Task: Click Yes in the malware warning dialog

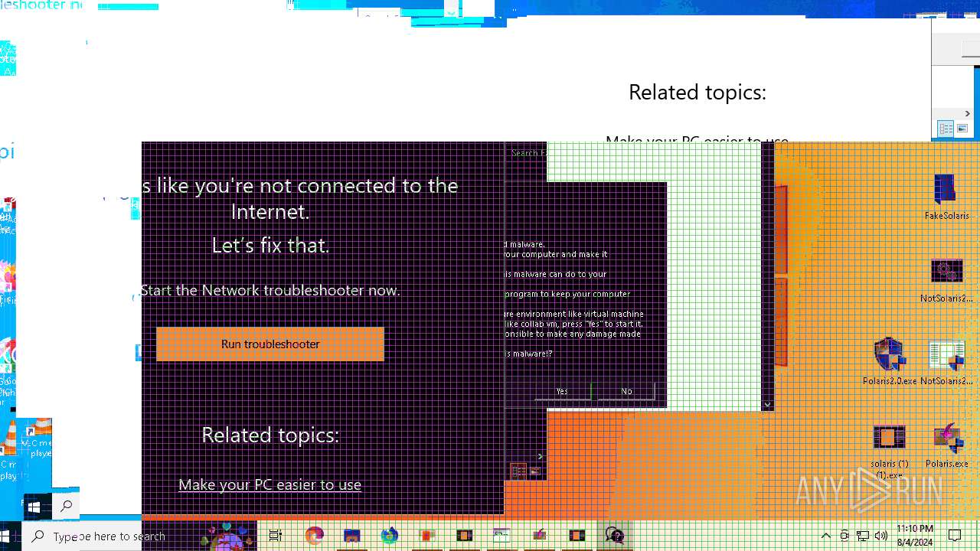Action: 562,391
